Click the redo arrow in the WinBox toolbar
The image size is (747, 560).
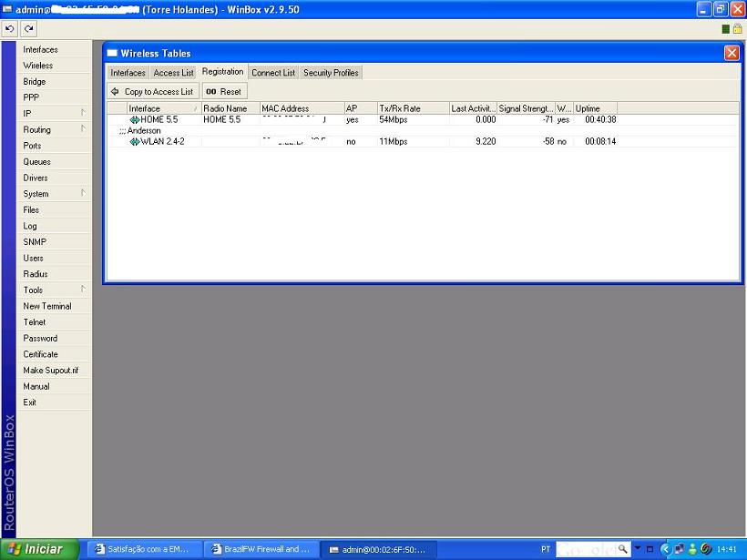[28, 28]
